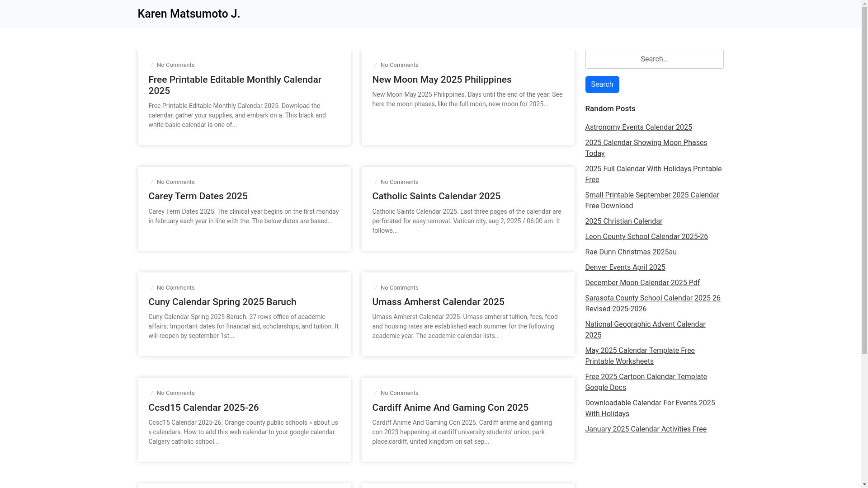Open the Karen Matsumoto J. site title
868x488 pixels.
pos(189,14)
